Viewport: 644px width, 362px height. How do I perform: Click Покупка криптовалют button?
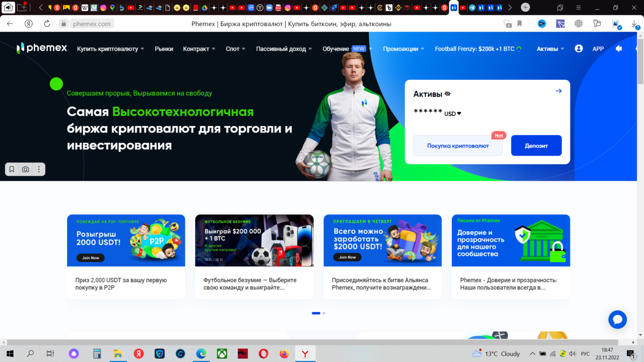458,145
